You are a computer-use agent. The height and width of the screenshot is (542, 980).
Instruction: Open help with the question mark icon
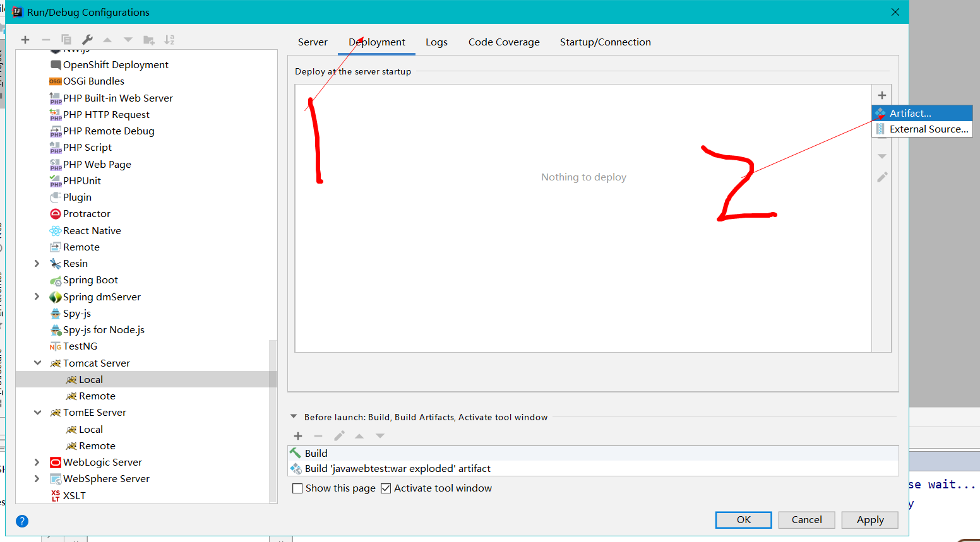pos(22,521)
